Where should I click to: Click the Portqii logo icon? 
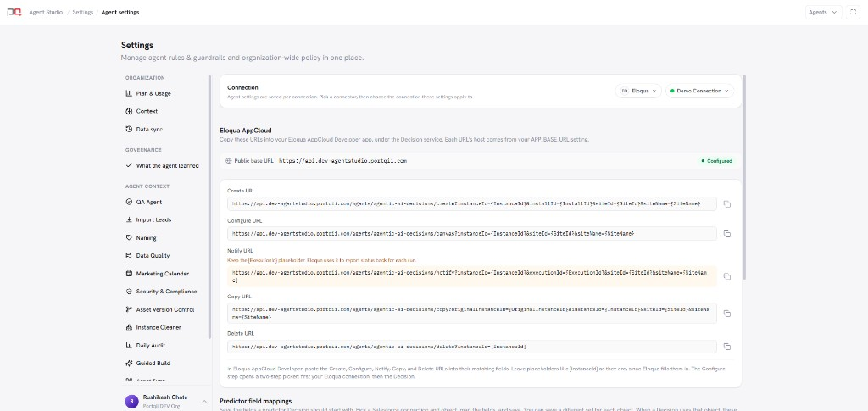14,12
